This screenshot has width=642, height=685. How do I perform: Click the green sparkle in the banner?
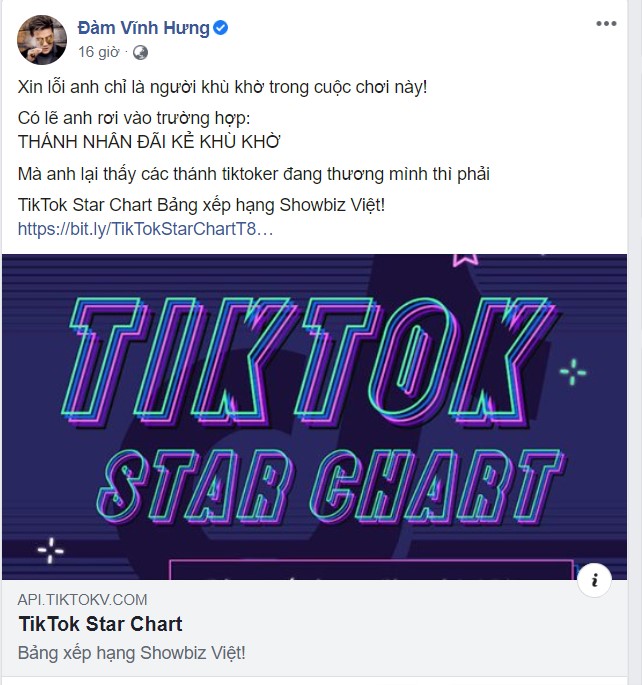tap(573, 372)
